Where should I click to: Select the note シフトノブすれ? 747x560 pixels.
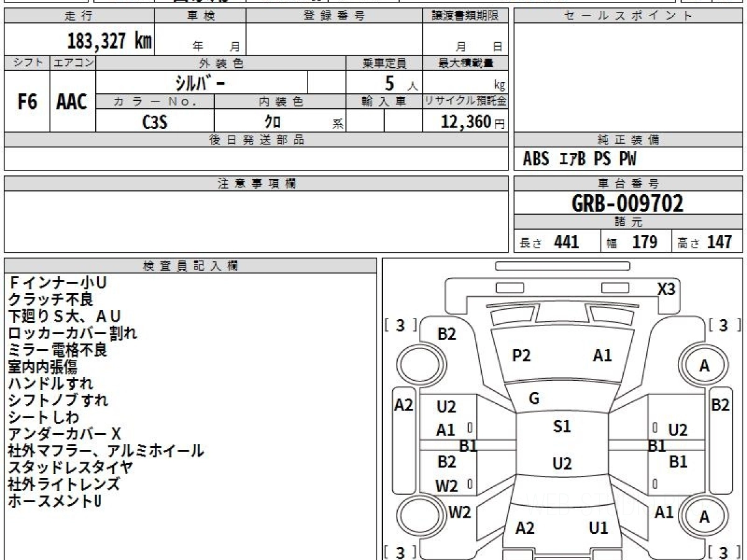pyautogui.click(x=58, y=401)
